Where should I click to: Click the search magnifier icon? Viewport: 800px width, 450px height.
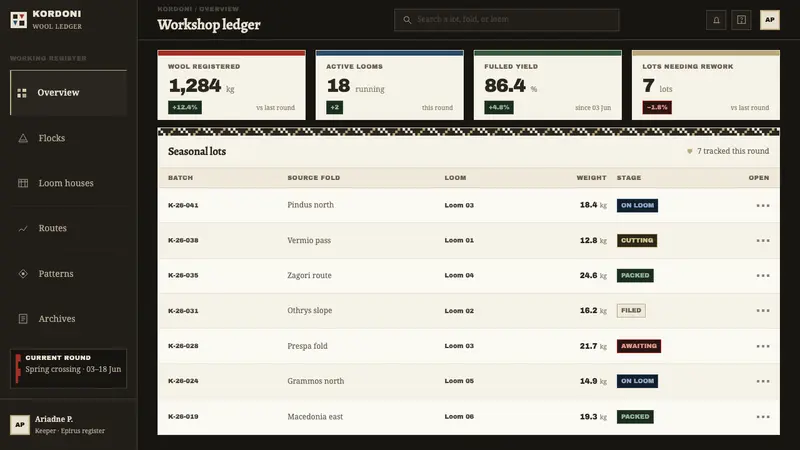click(x=407, y=20)
